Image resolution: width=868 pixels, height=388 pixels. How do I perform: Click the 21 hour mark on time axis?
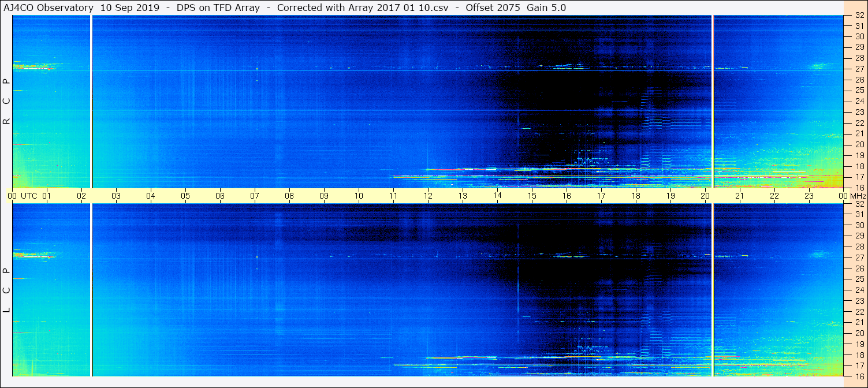pyautogui.click(x=740, y=196)
